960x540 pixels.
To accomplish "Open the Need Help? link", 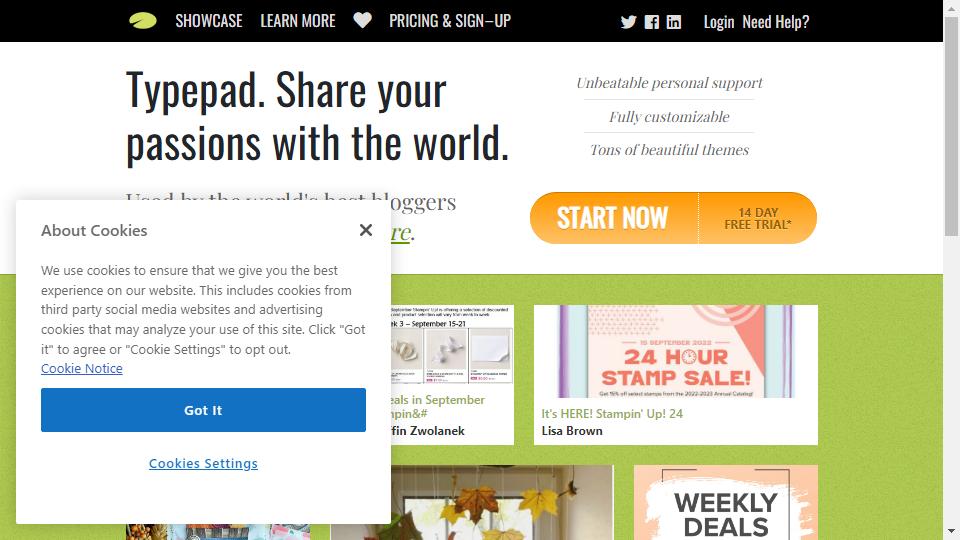I will coord(776,22).
